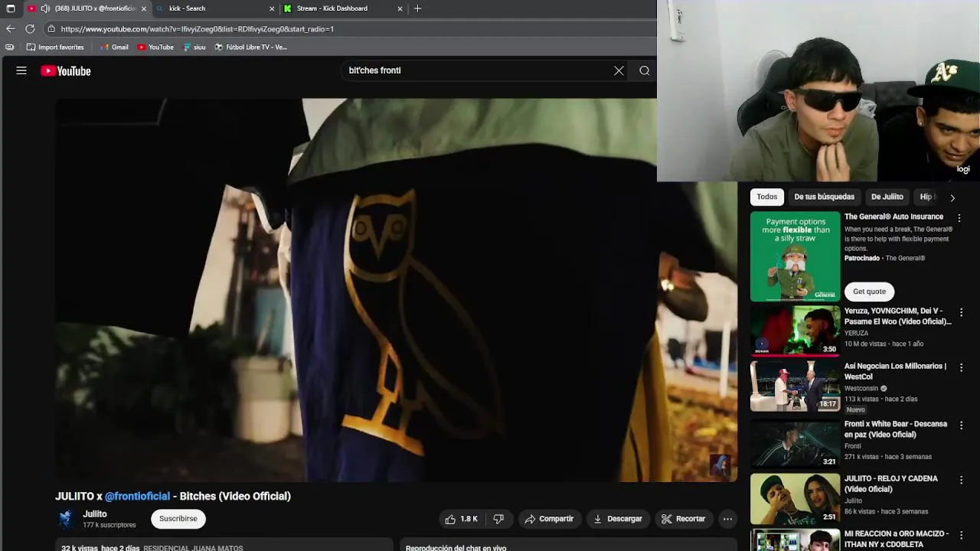
Task: Click favorites bar leftmost icon
Action: click(x=9, y=47)
